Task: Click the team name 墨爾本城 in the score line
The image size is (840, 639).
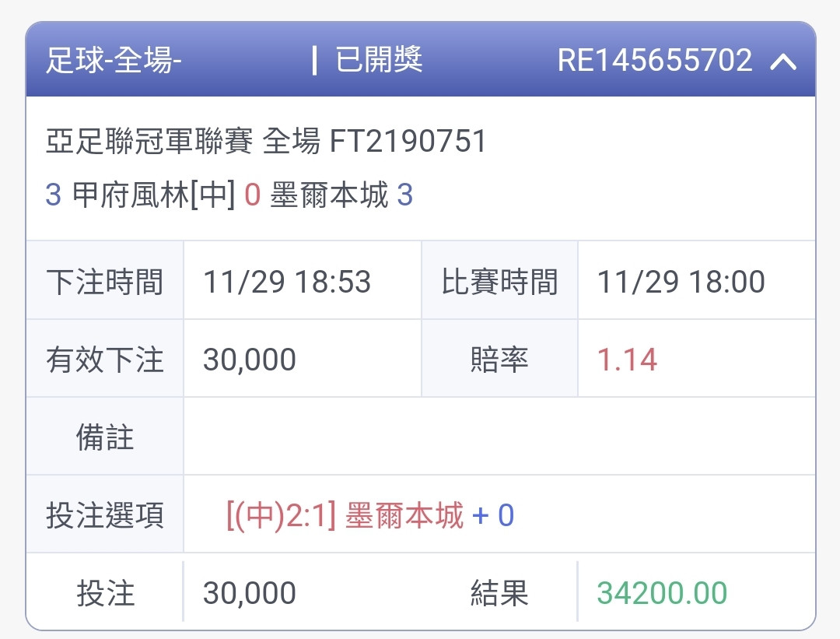Action: coord(329,195)
